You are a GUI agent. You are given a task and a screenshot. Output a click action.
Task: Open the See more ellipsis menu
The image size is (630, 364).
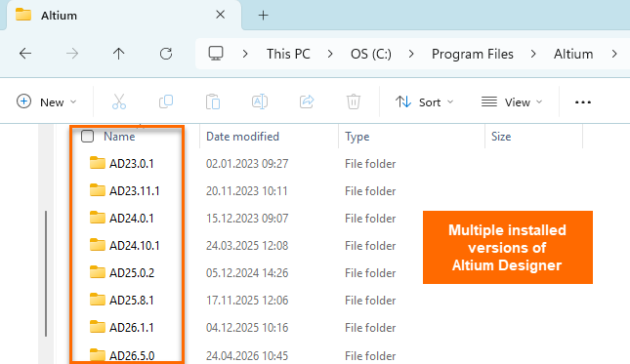(x=582, y=102)
